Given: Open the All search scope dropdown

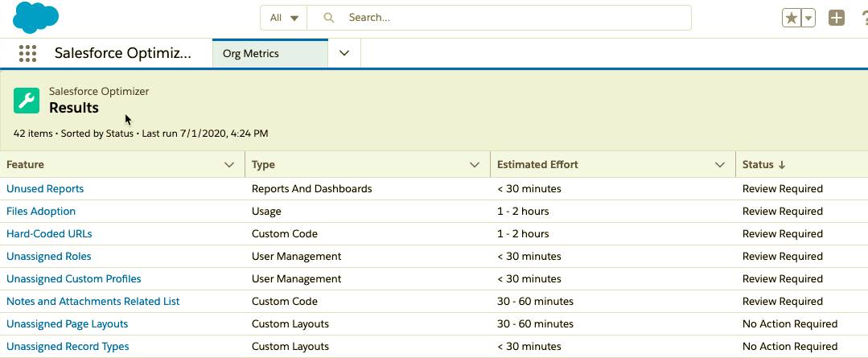Looking at the screenshot, I should point(284,18).
